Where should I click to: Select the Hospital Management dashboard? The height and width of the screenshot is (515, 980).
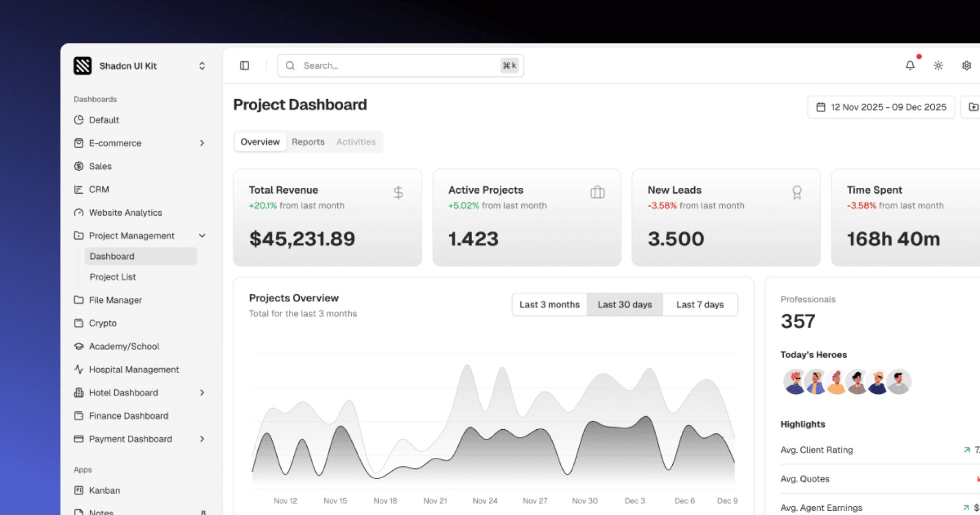(x=133, y=370)
